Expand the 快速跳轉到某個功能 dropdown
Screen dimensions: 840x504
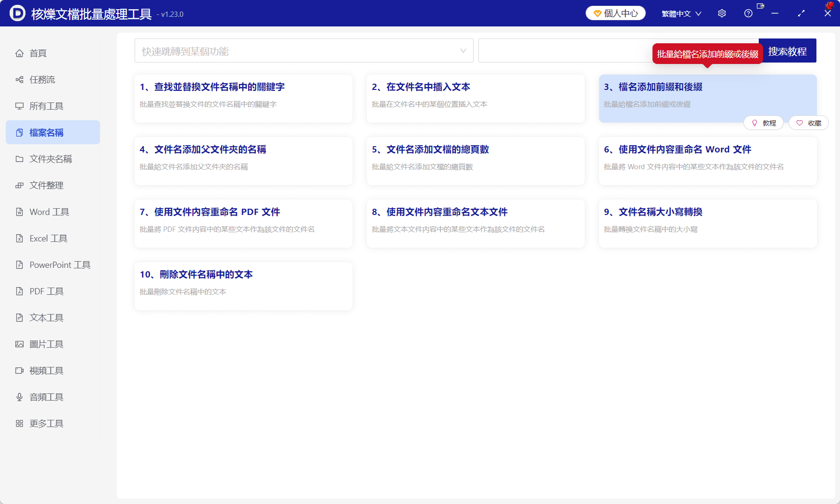click(304, 50)
